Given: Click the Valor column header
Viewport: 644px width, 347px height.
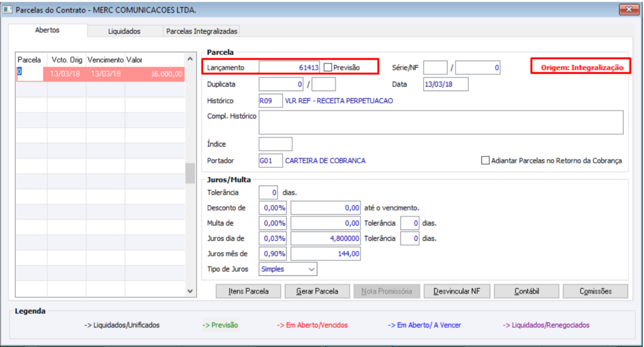Looking at the screenshot, I should click(155, 59).
